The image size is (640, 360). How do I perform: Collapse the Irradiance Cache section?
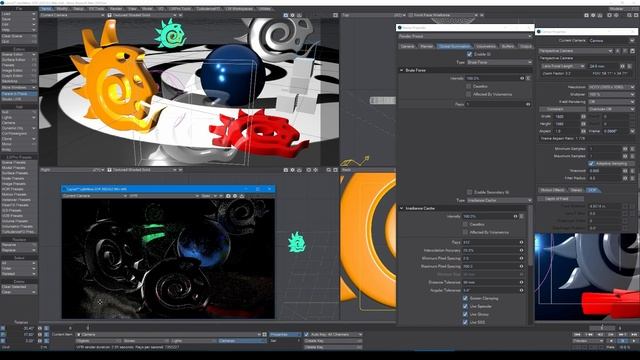pyautogui.click(x=402, y=208)
